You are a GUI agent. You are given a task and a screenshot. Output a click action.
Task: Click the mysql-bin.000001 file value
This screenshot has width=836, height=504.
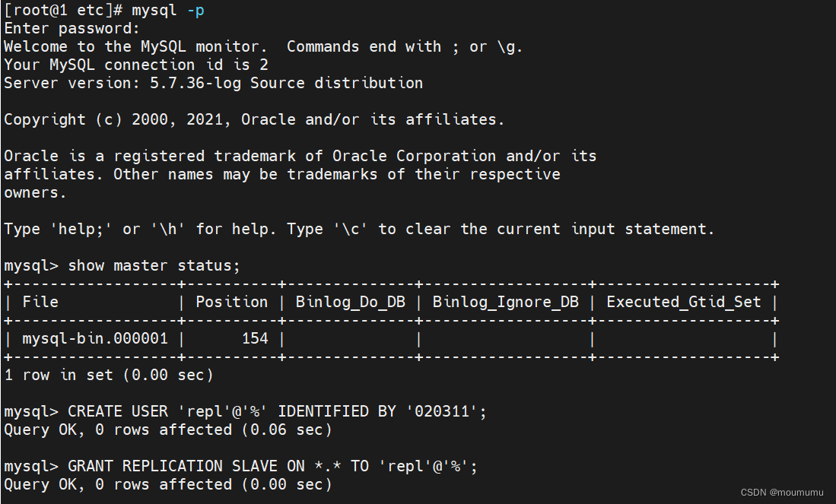tap(95, 338)
